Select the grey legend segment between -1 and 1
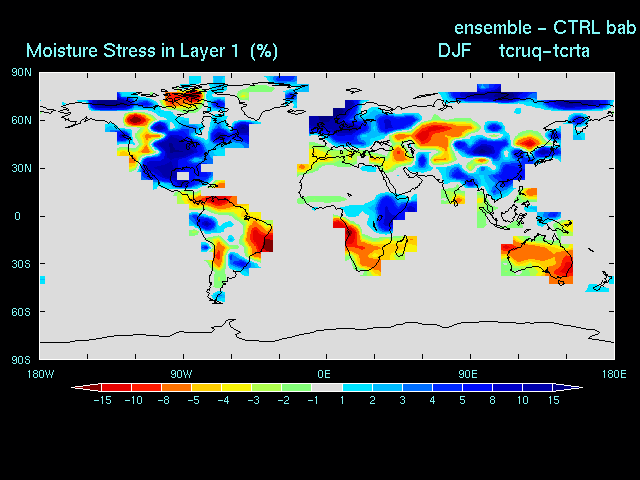Screen dimensions: 640x480 tap(326, 387)
